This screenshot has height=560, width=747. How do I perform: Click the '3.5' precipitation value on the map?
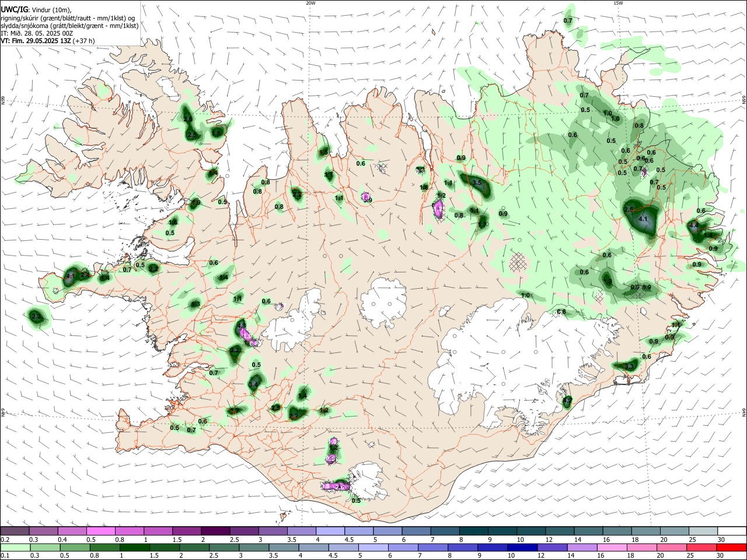(477, 183)
